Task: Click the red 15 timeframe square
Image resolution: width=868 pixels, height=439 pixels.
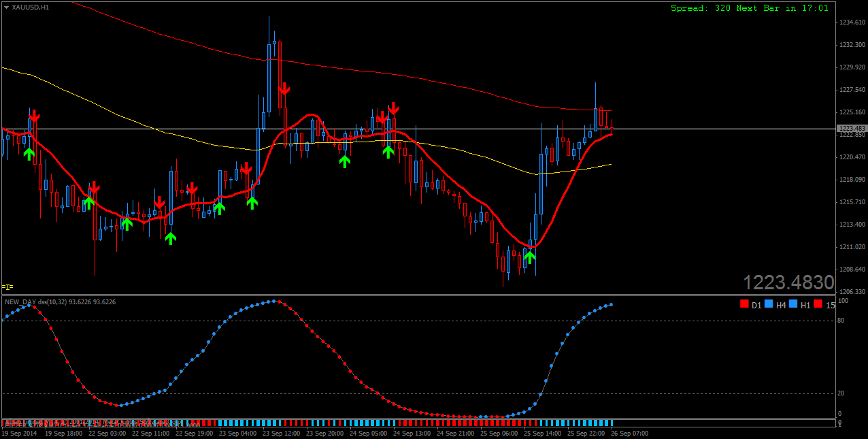Action: click(x=818, y=304)
